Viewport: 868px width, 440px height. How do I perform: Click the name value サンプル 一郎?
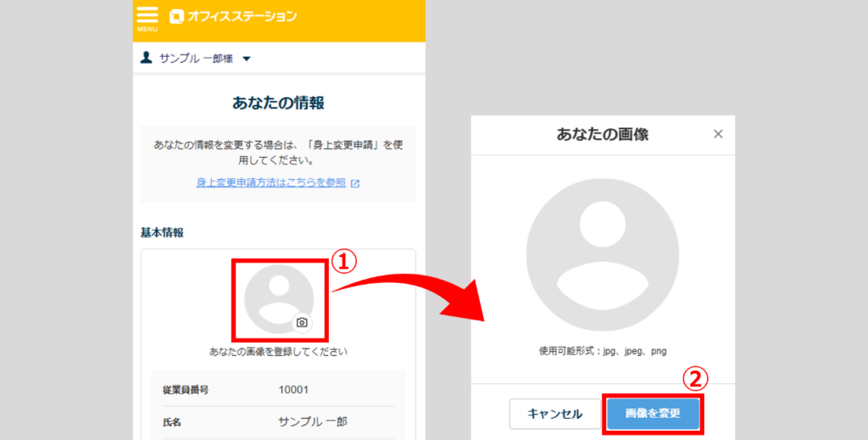pos(313,421)
